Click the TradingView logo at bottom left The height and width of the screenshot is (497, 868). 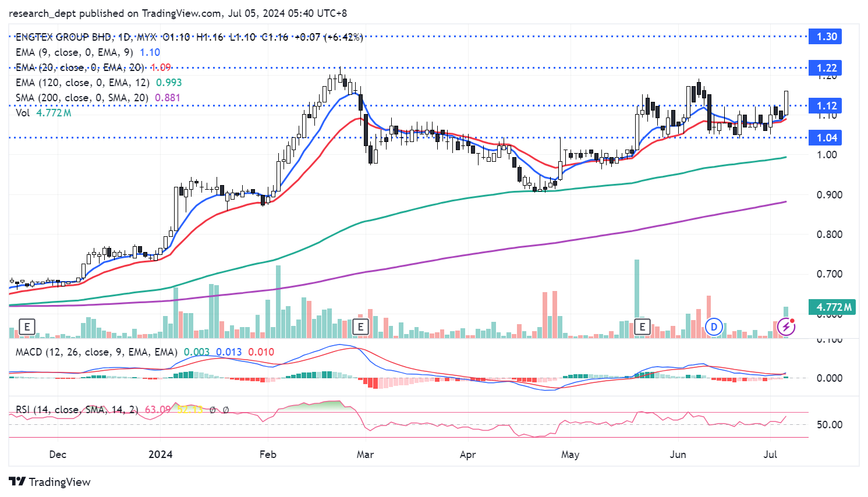tap(50, 482)
